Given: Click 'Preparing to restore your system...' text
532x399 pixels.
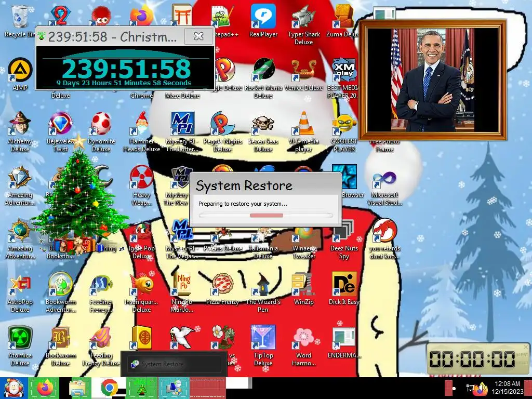Looking at the screenshot, I should click(243, 204).
